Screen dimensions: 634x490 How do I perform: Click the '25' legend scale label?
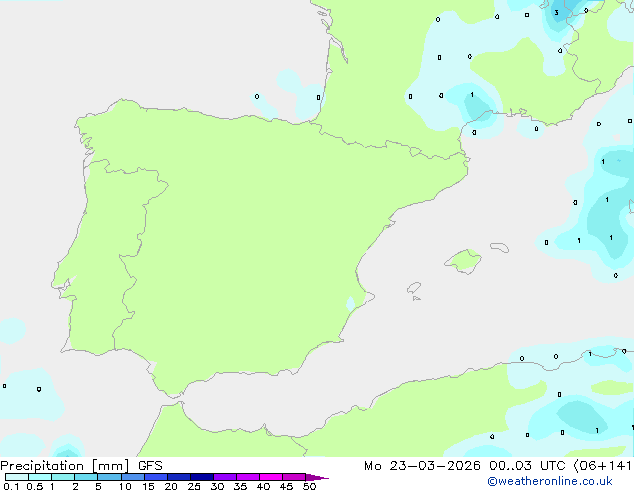coord(194,486)
